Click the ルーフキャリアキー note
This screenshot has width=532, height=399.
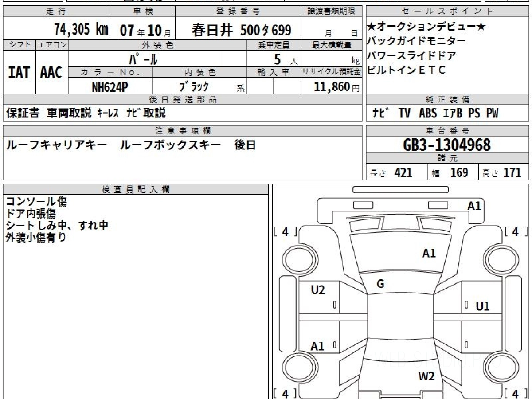(56, 145)
